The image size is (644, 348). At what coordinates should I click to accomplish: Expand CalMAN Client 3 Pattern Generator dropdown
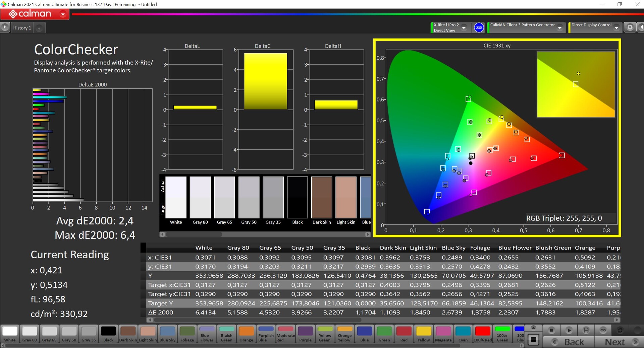pyautogui.click(x=559, y=28)
